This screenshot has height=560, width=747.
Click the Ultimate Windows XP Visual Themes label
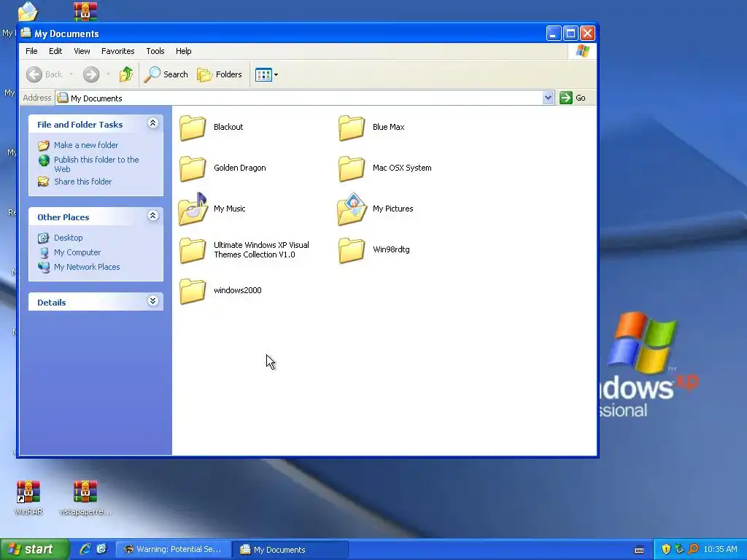point(261,250)
